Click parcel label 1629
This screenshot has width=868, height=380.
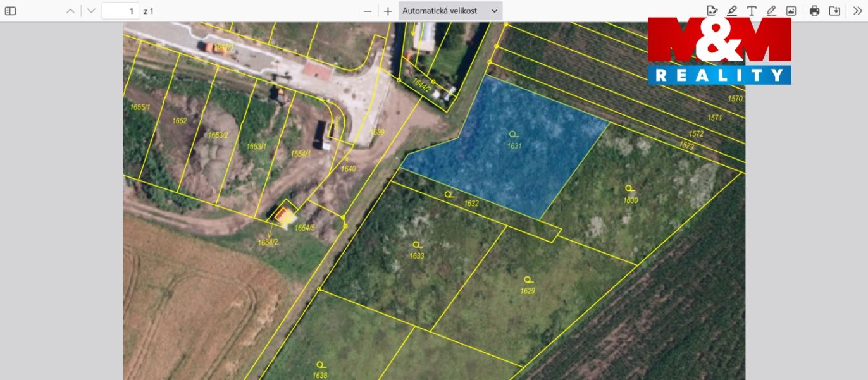tap(528, 291)
